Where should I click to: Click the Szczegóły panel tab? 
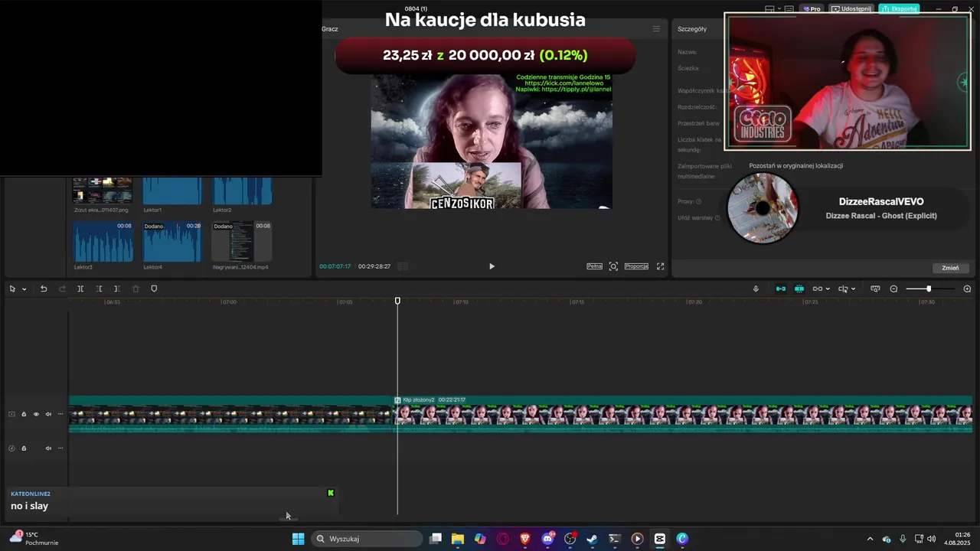click(692, 29)
